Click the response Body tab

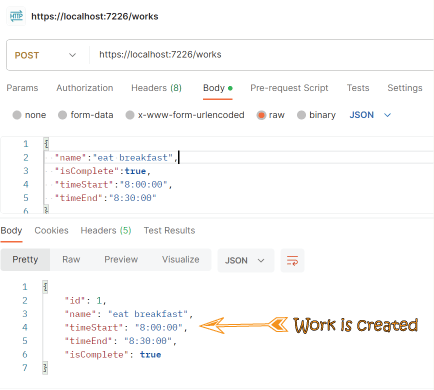[x=11, y=230]
